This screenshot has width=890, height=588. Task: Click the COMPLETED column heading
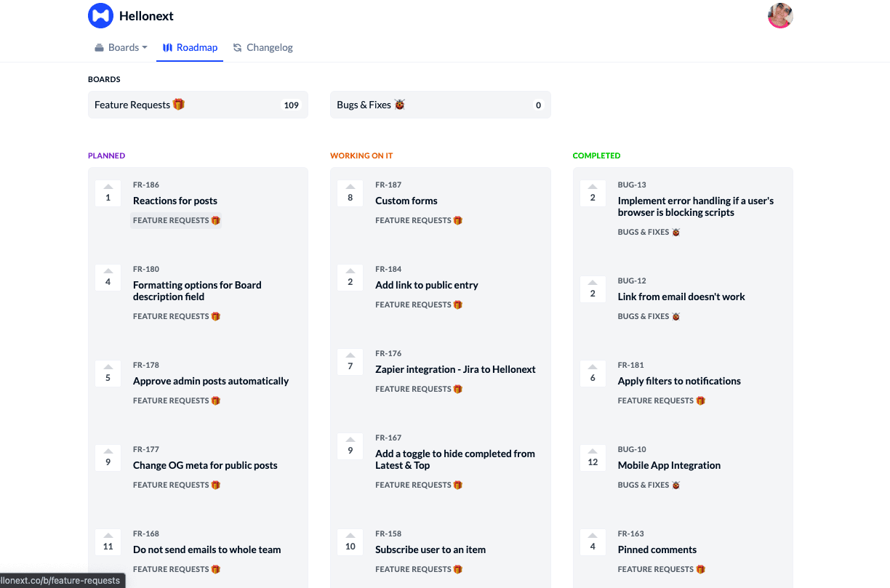pyautogui.click(x=596, y=156)
